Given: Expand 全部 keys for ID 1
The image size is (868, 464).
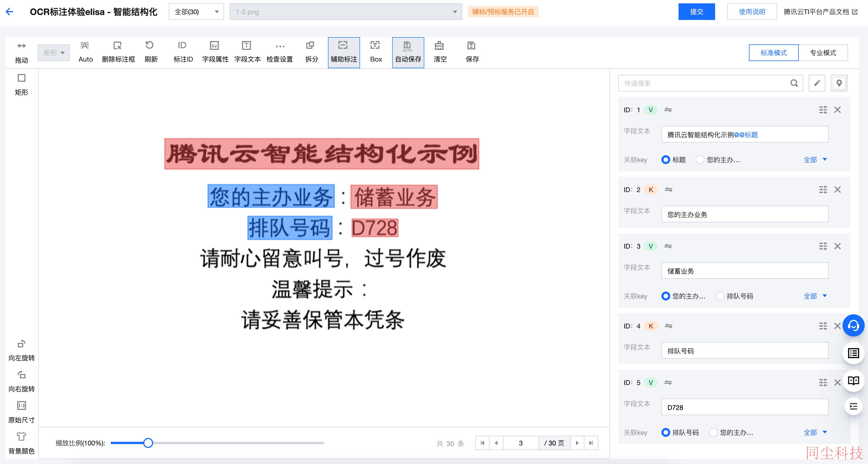Looking at the screenshot, I should click(x=815, y=159).
